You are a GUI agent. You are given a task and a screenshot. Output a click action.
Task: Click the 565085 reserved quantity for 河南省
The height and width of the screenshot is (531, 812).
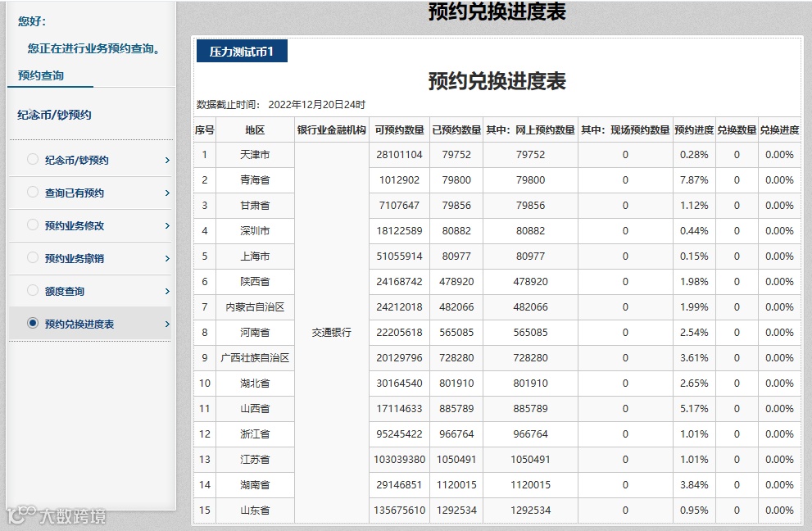(456, 332)
